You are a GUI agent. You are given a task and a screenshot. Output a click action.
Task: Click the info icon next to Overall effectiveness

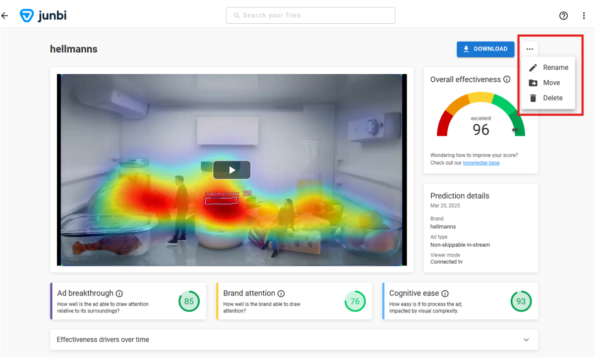[x=507, y=79]
